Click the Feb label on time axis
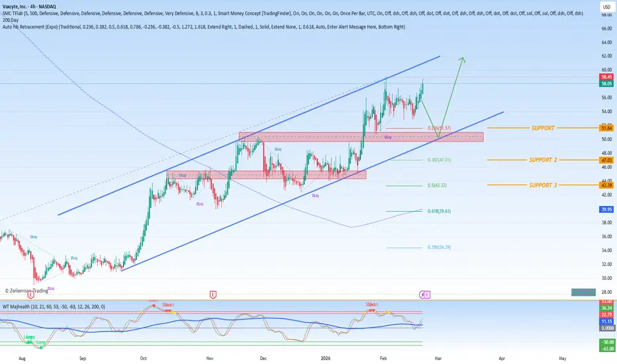 (x=383, y=358)
